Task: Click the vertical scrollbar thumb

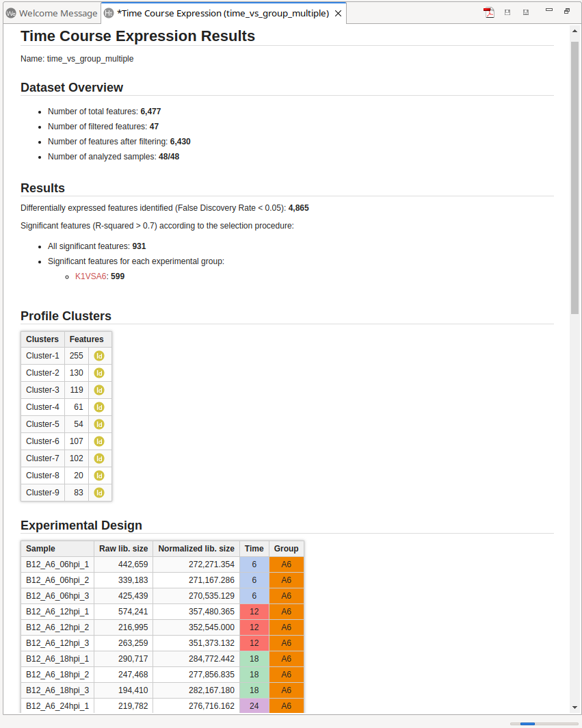Action: (x=574, y=171)
